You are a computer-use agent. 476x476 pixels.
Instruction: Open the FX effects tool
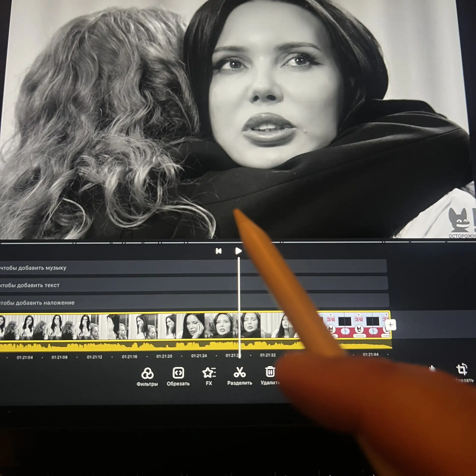point(209,376)
